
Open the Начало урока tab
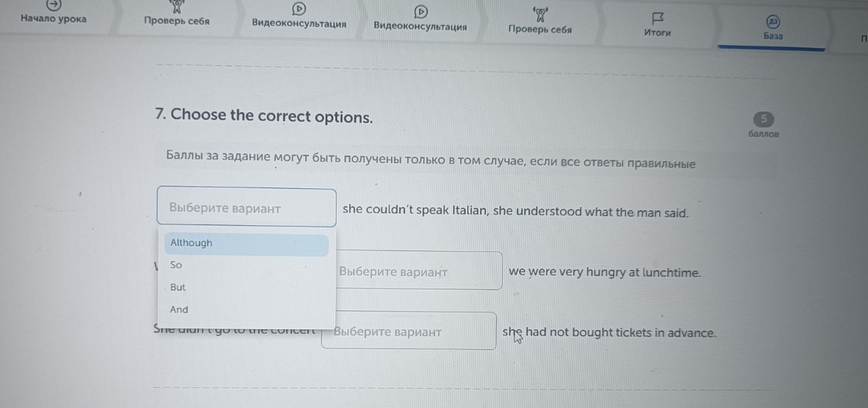pos(54,20)
